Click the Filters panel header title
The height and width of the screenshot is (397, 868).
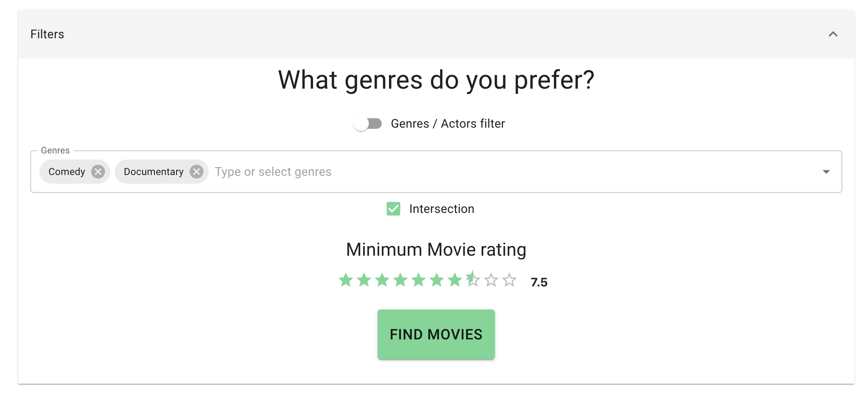(47, 34)
